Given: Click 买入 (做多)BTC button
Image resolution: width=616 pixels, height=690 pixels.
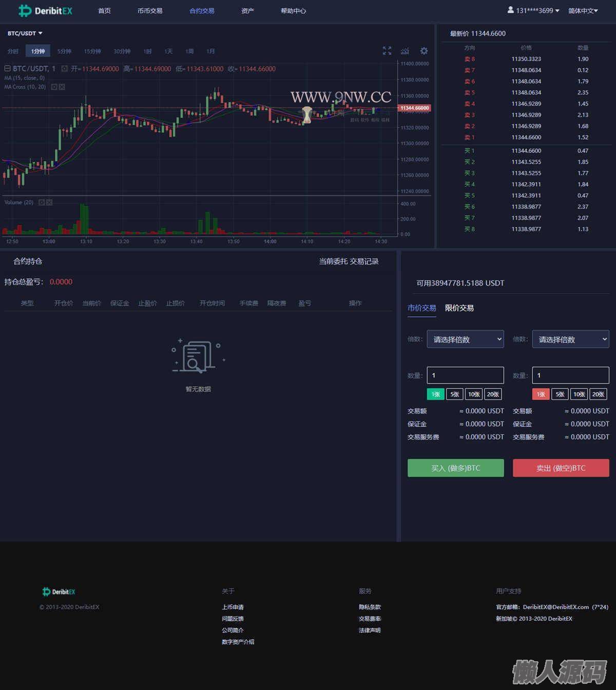Looking at the screenshot, I should (455, 468).
